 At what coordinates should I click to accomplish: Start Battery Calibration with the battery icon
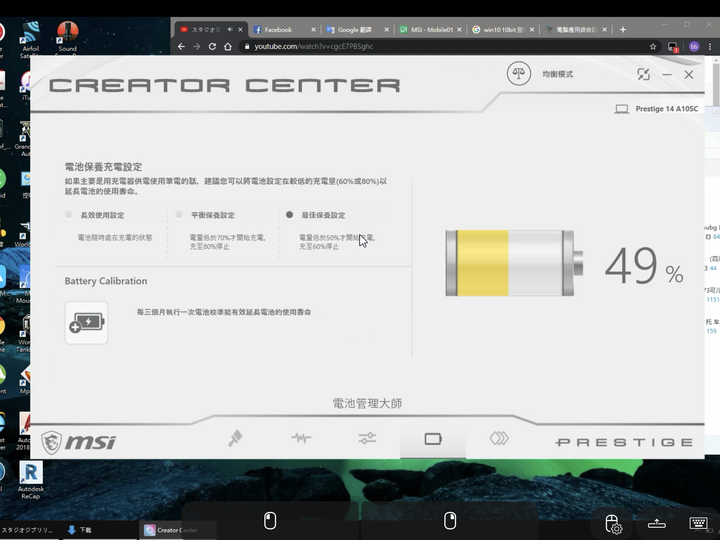(86, 322)
